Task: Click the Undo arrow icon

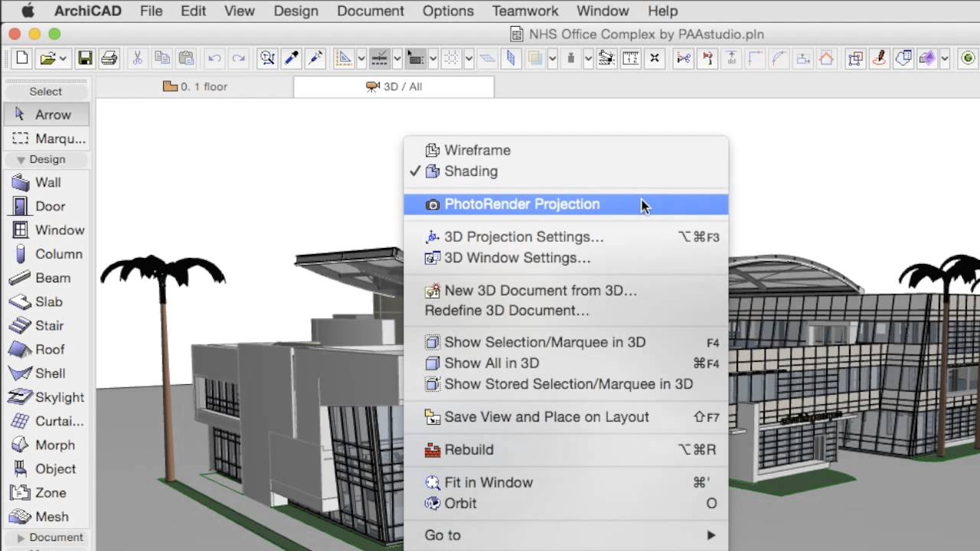Action: 214,58
